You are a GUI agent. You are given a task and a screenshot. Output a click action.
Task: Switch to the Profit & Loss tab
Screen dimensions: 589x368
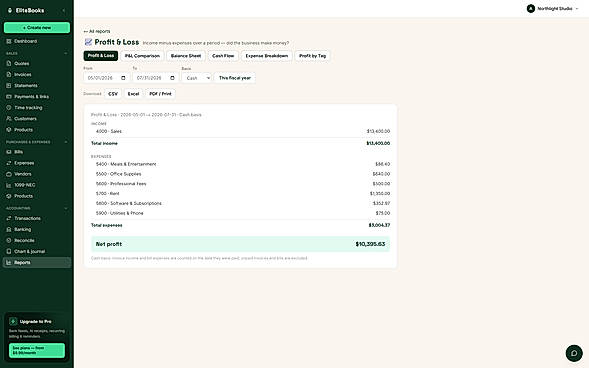tap(101, 56)
